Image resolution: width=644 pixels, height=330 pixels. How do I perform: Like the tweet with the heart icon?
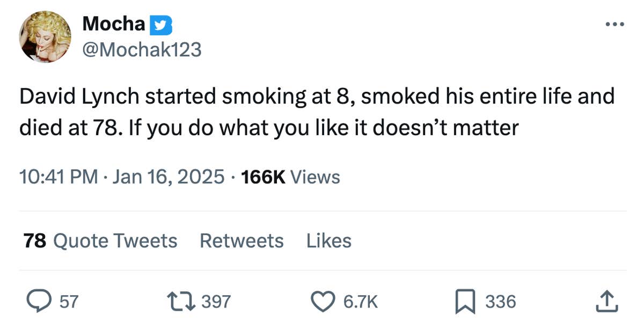coord(323,302)
